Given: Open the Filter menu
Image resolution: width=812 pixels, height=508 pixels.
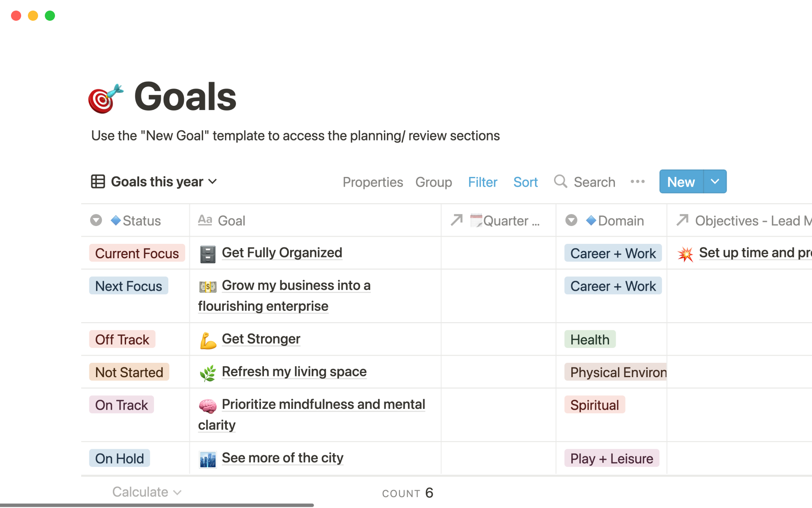Looking at the screenshot, I should (482, 182).
